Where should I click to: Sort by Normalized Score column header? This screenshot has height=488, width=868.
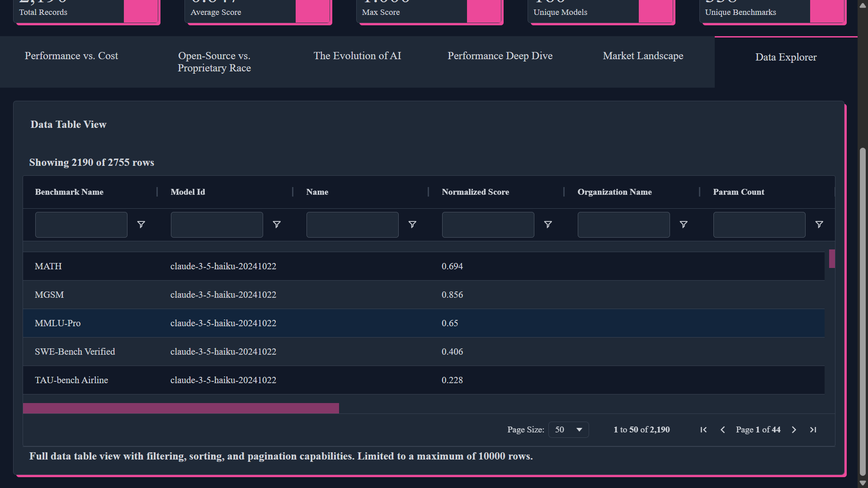(x=475, y=192)
